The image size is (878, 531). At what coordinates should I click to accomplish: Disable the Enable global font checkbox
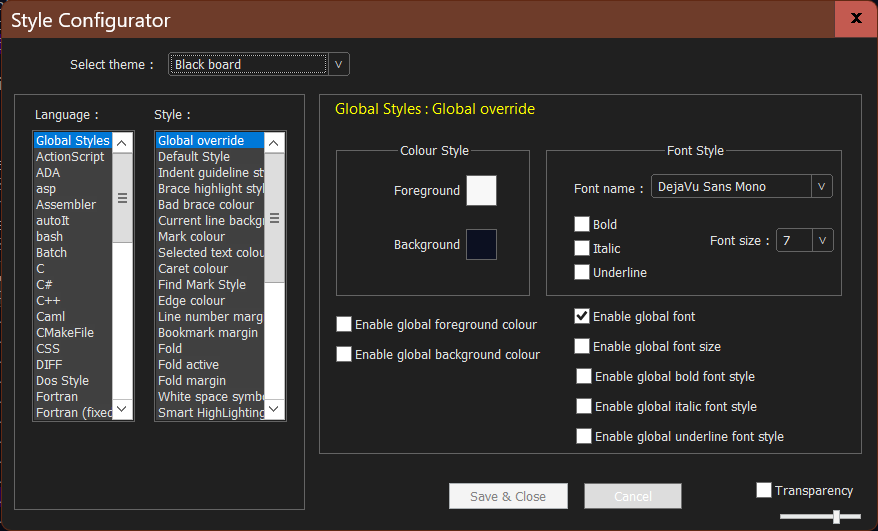(582, 316)
